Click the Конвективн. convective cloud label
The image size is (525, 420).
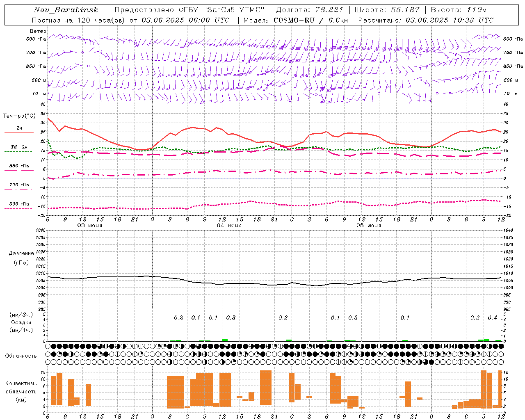click(x=21, y=383)
